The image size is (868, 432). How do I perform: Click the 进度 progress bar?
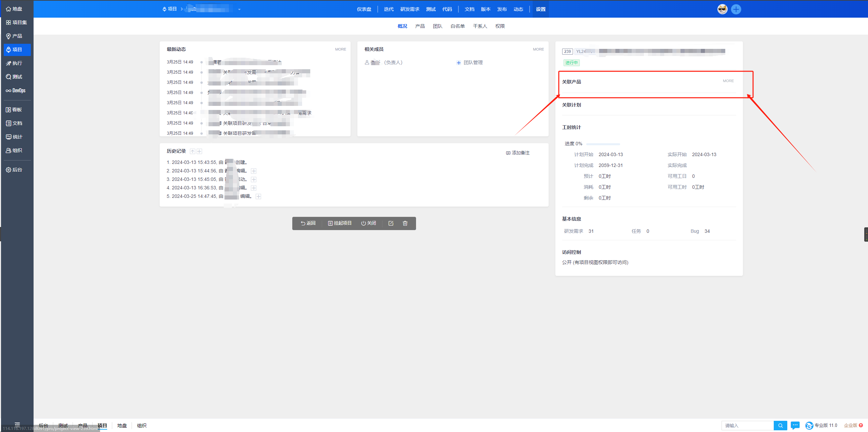coord(603,144)
